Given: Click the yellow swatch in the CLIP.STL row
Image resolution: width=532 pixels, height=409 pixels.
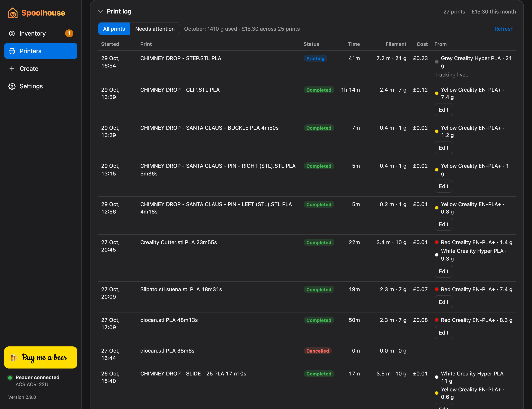Looking at the screenshot, I should pyautogui.click(x=436, y=93).
